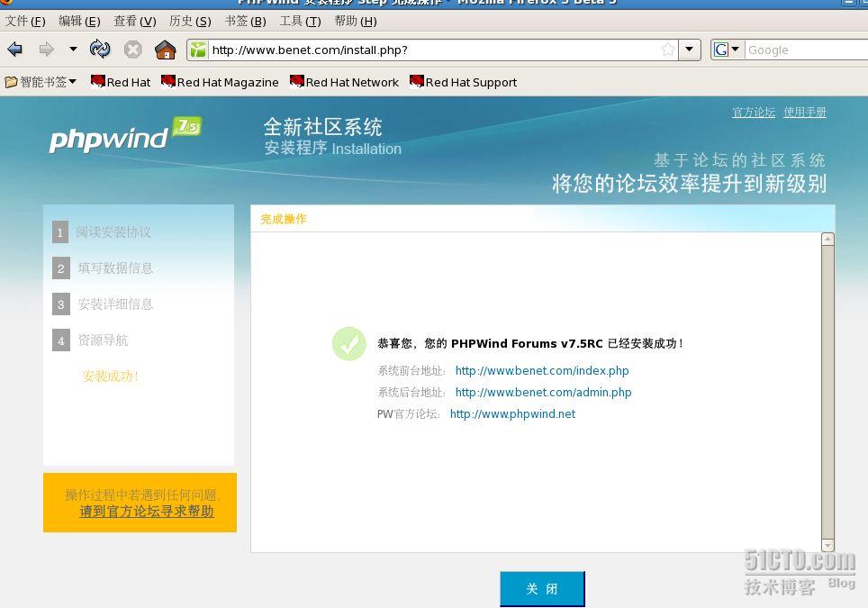Select step 4 资源导航
This screenshot has height=608, width=868.
point(90,340)
